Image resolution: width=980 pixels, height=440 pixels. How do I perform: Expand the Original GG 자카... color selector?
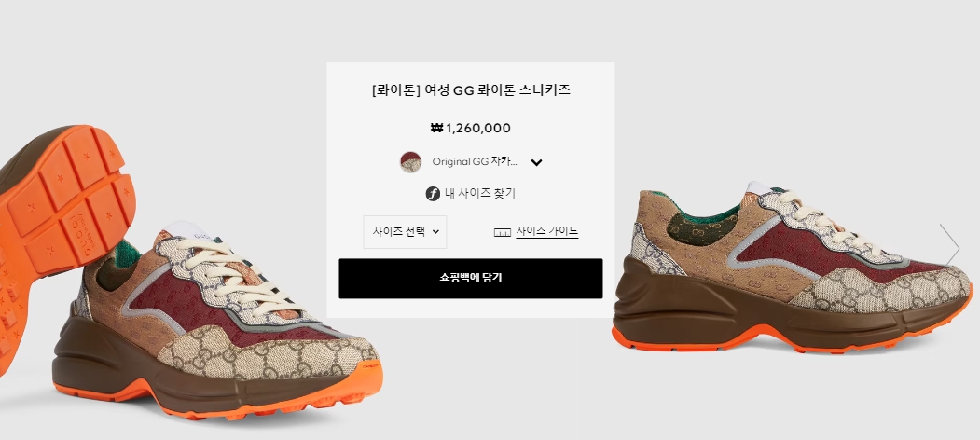pyautogui.click(x=471, y=162)
